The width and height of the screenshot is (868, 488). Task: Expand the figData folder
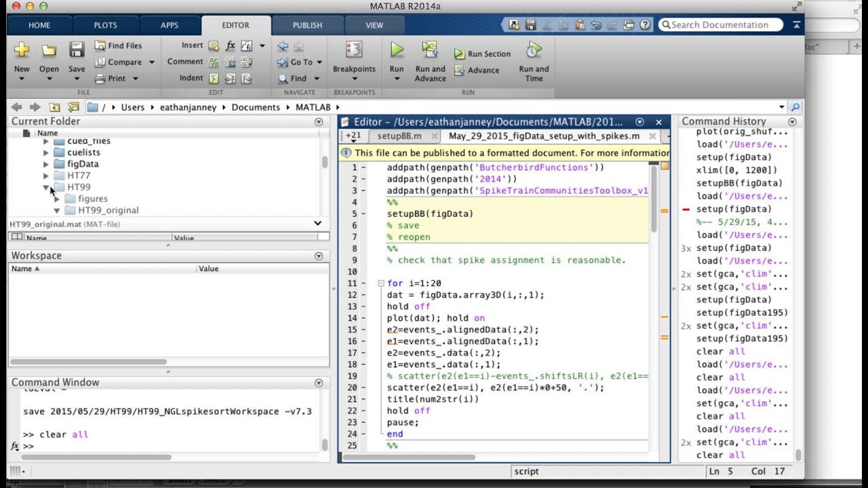pyautogui.click(x=46, y=164)
